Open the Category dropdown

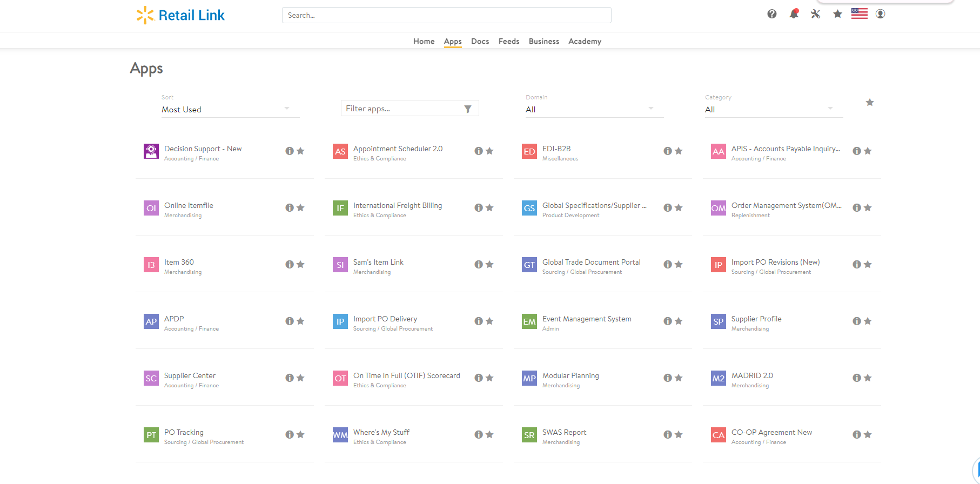click(x=773, y=110)
